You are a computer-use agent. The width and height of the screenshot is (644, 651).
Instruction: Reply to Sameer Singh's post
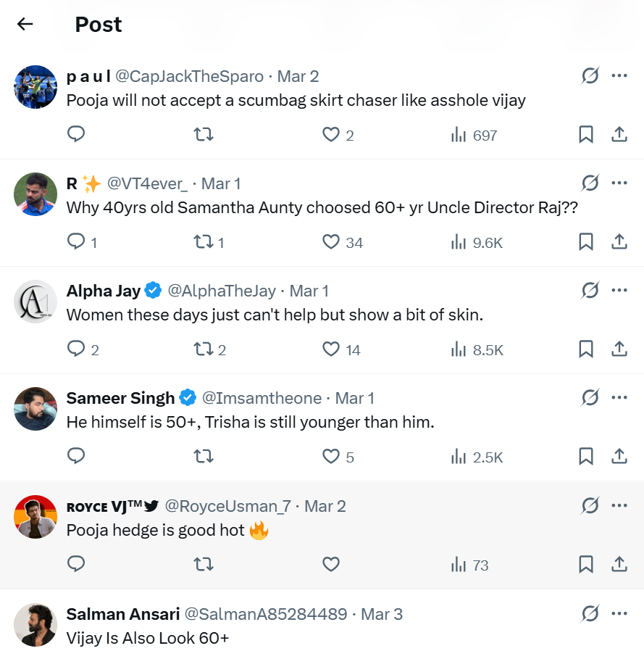click(76, 457)
